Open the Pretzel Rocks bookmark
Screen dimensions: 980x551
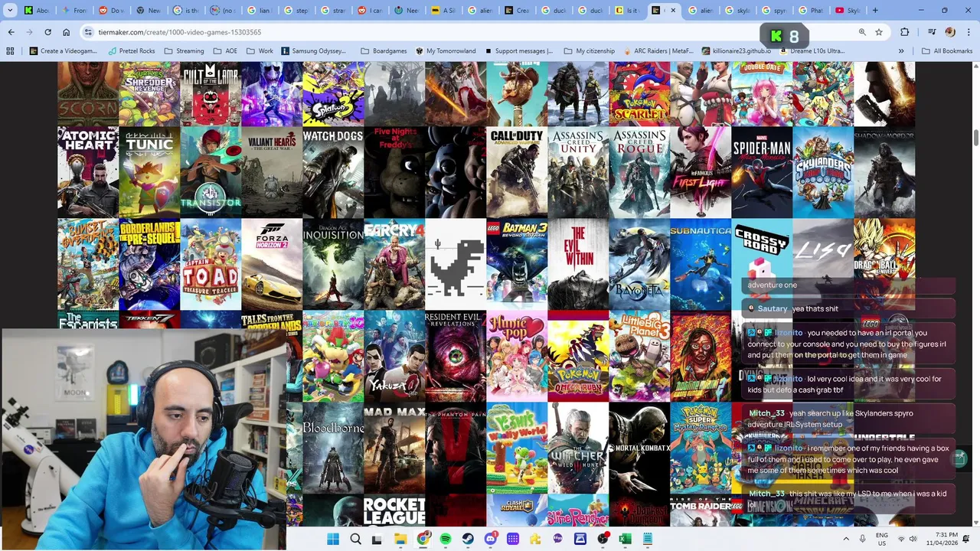(131, 51)
